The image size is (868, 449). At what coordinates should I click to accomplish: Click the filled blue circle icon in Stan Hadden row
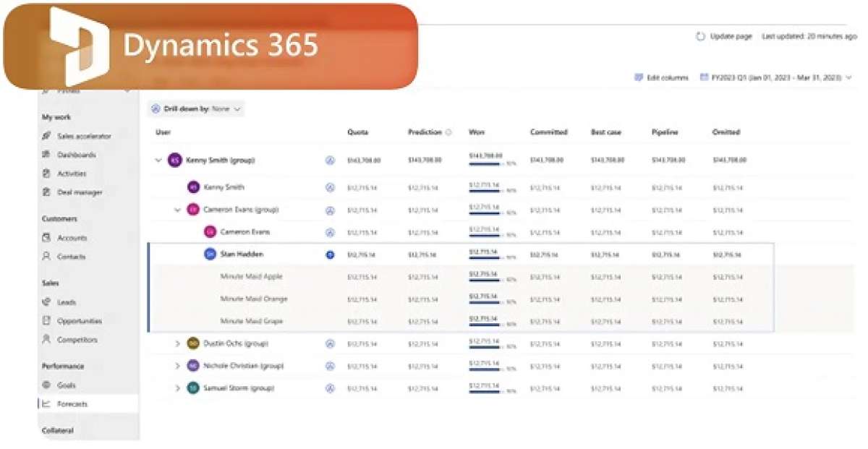pos(330,255)
